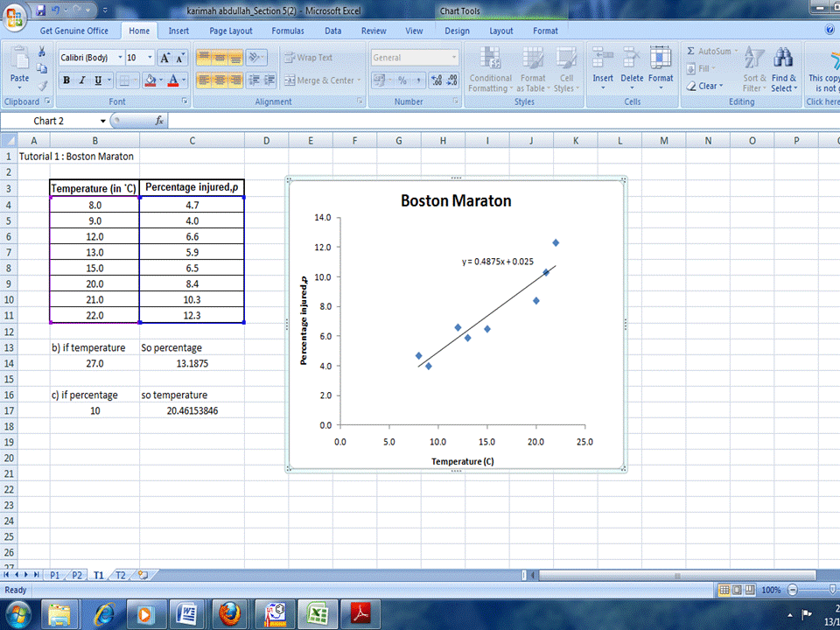Screen dimensions: 840x630
Task: Toggle Underline formatting
Action: tap(97, 80)
